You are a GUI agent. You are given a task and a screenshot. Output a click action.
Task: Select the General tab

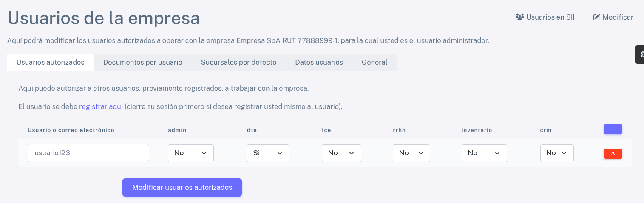pyautogui.click(x=374, y=63)
